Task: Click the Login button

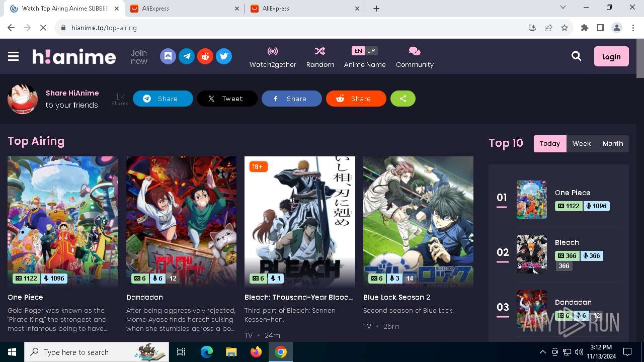Action: (x=611, y=56)
